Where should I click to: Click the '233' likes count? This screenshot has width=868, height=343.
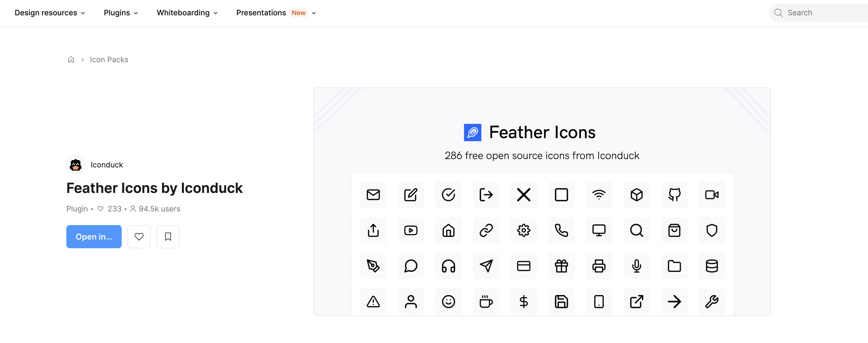[114, 209]
